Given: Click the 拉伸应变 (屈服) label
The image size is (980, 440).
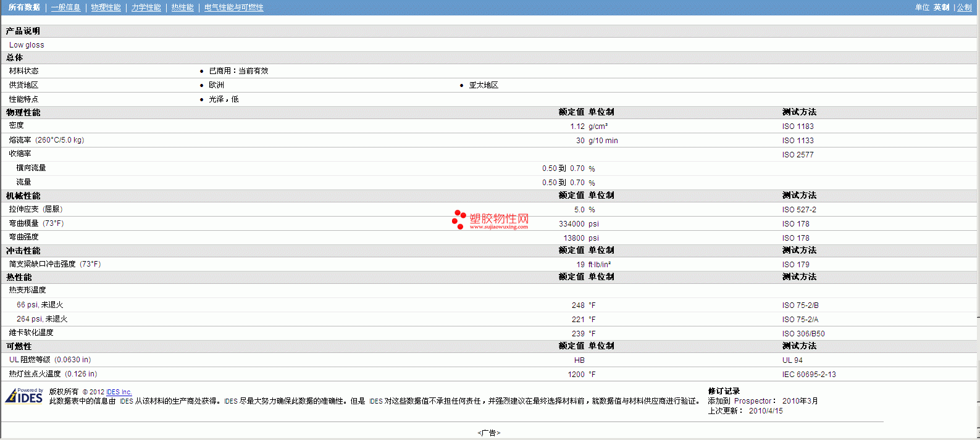Looking at the screenshot, I should tap(36, 209).
